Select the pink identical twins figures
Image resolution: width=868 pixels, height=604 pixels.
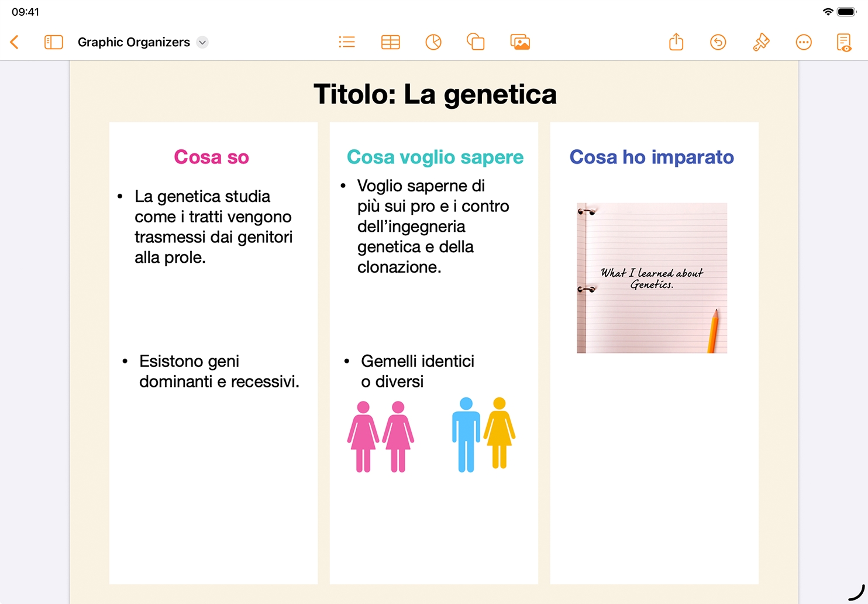(380, 436)
